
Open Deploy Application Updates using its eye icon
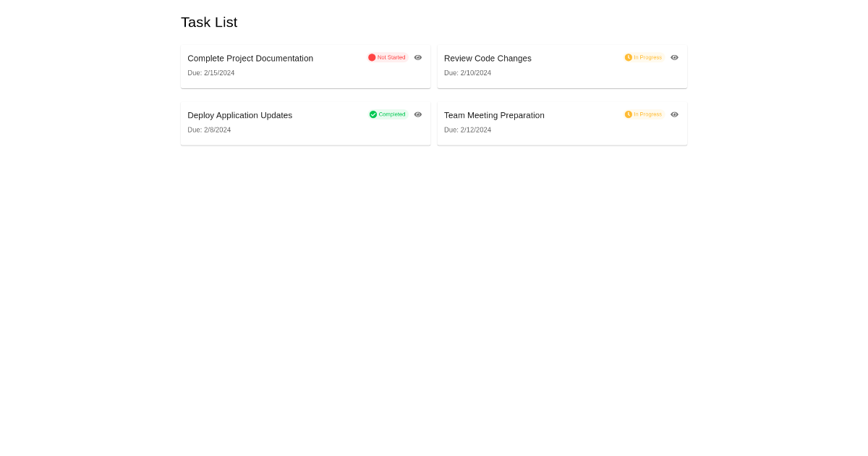point(418,114)
